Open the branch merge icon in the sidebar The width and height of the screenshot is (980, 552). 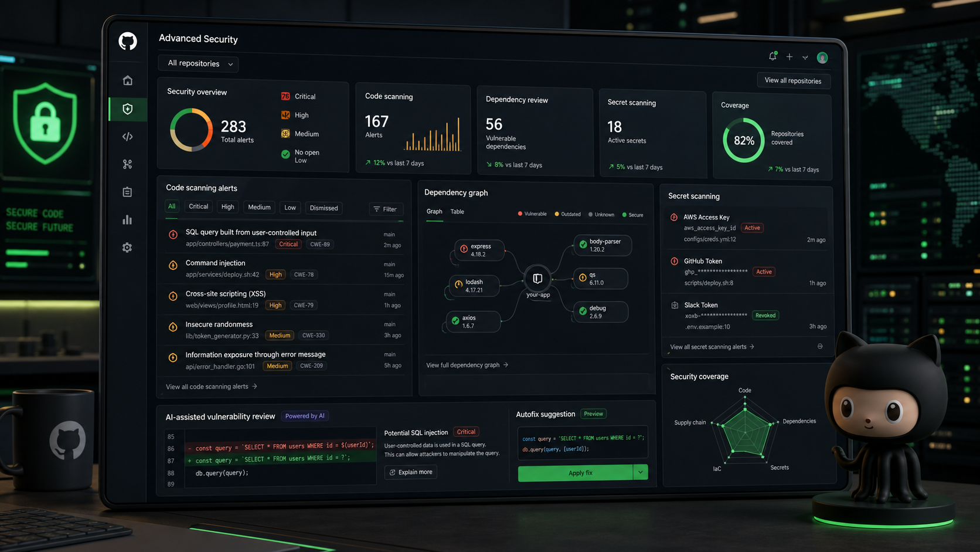point(127,164)
